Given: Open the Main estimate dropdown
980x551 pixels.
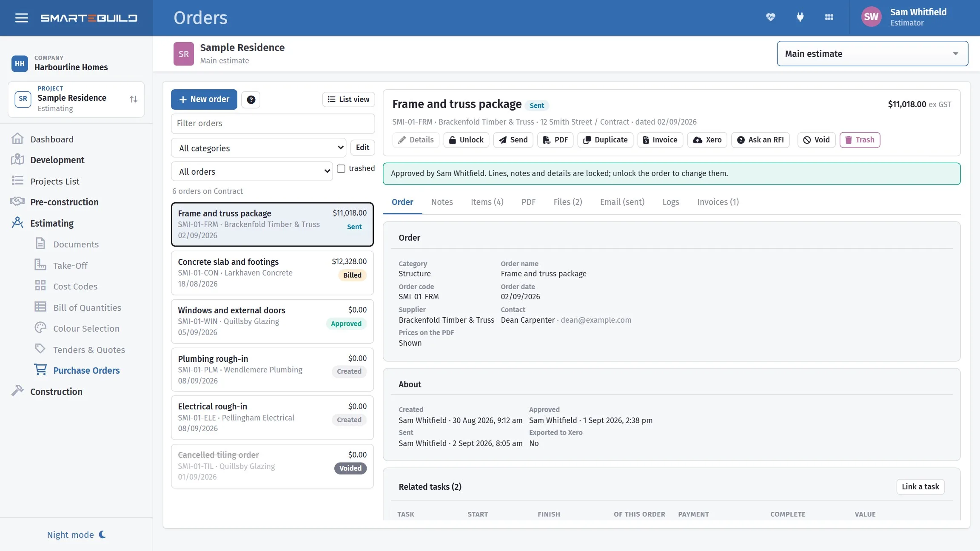Looking at the screenshot, I should pyautogui.click(x=872, y=54).
